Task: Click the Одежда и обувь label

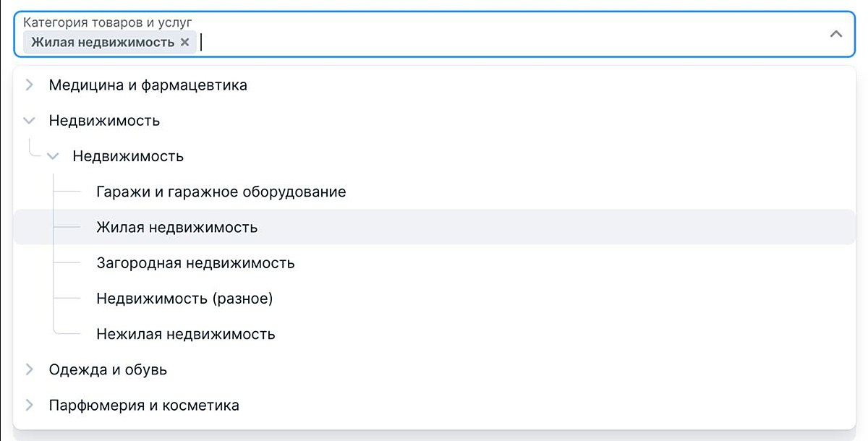Action: click(108, 369)
